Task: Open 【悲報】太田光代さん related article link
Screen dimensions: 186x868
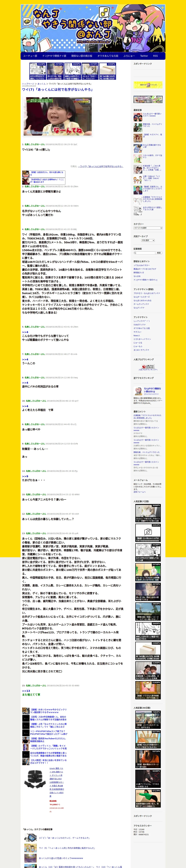Action: [47, 174]
